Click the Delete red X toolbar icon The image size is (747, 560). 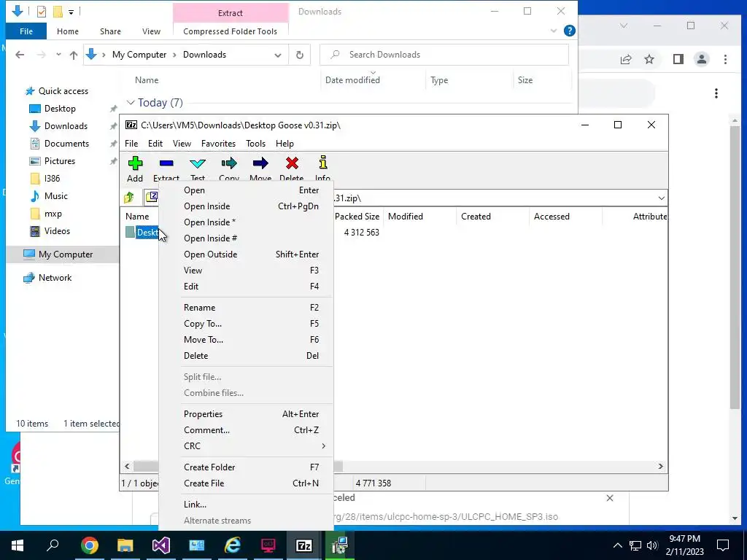292,163
